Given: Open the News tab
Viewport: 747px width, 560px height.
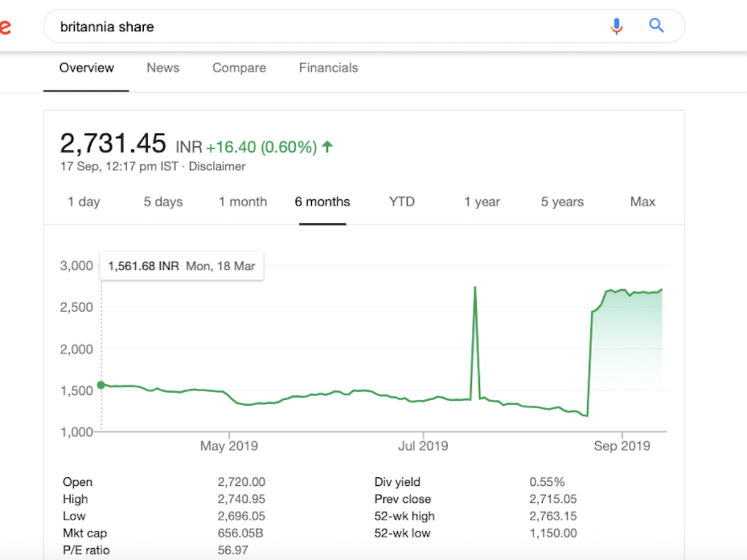Looking at the screenshot, I should [163, 68].
